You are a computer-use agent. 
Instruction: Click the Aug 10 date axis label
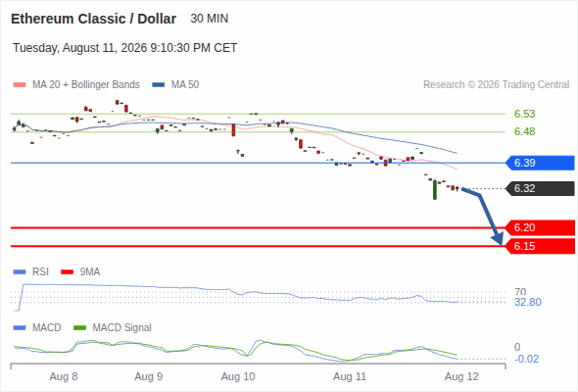(238, 377)
